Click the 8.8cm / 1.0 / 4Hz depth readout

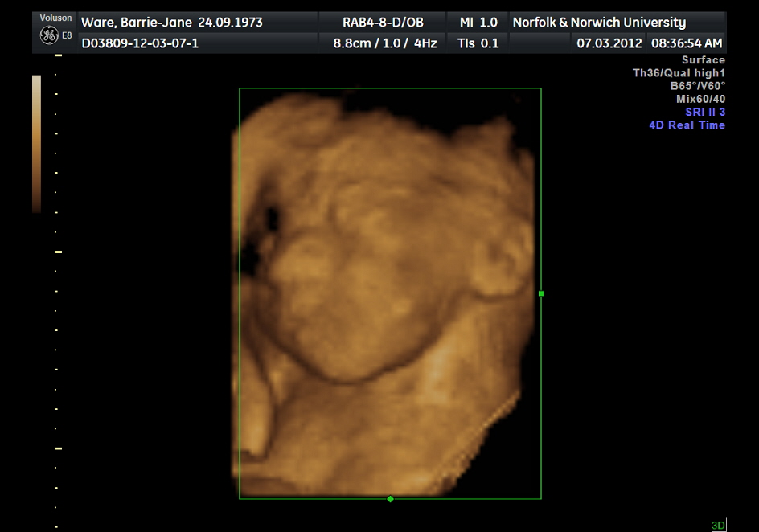[x=384, y=43]
